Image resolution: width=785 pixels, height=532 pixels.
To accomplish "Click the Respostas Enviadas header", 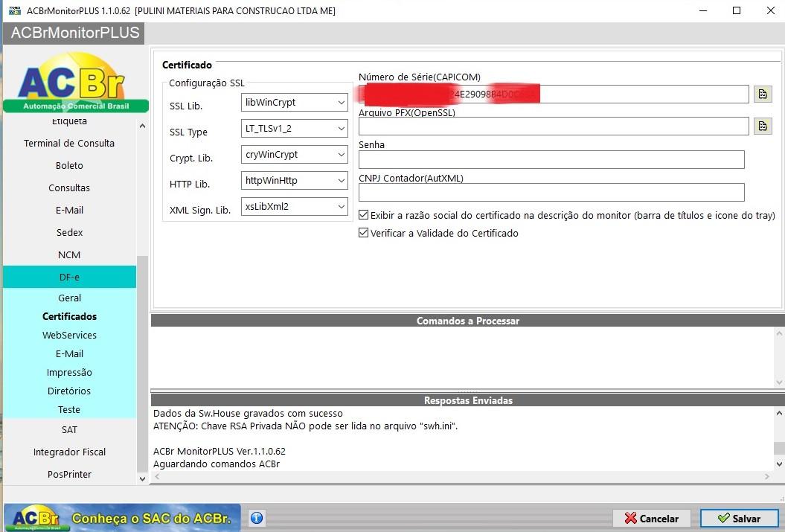I will 467,400.
